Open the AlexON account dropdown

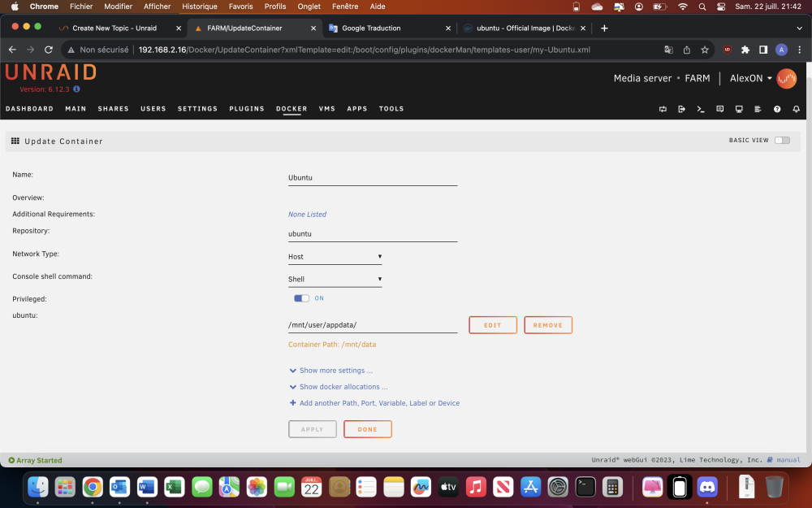(x=750, y=78)
